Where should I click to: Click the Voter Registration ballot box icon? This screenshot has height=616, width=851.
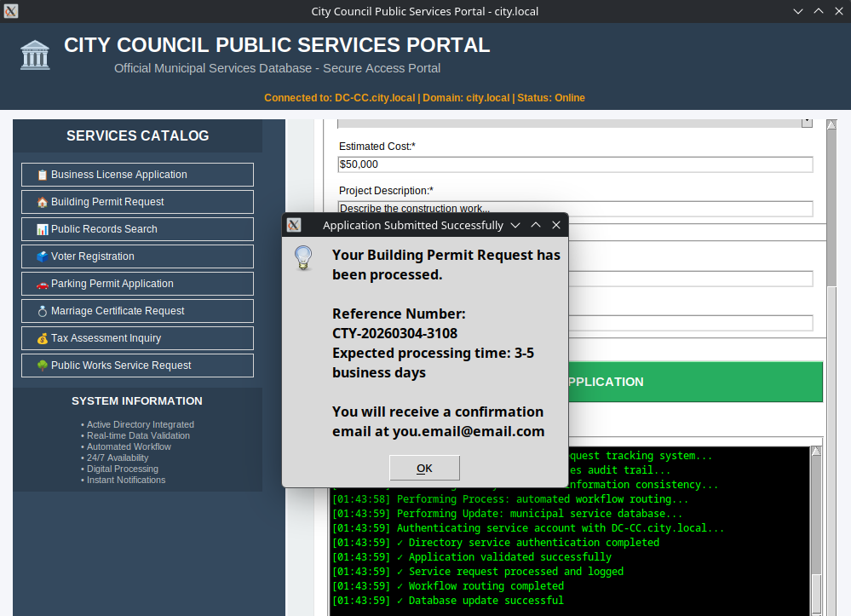click(x=43, y=256)
